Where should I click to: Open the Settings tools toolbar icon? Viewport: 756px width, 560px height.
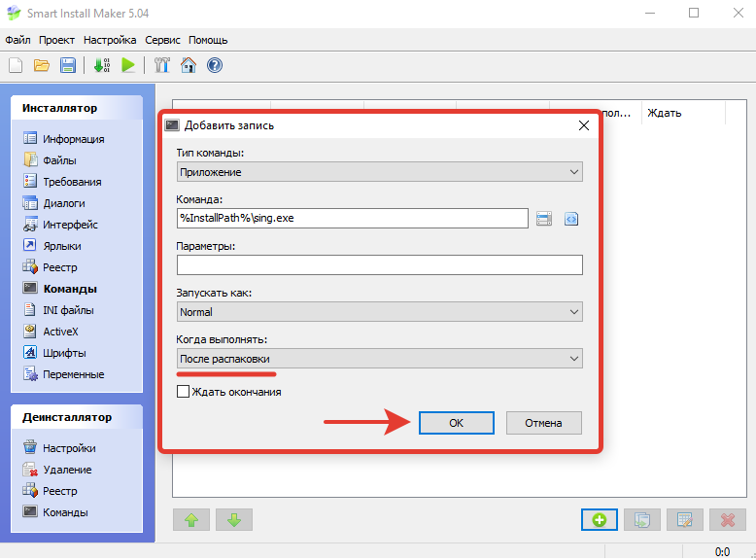pyautogui.click(x=162, y=65)
